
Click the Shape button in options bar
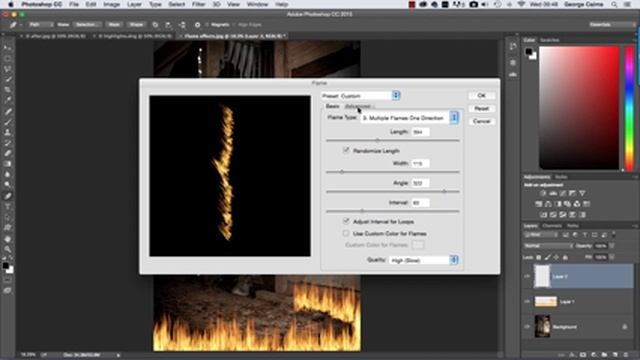tap(136, 25)
